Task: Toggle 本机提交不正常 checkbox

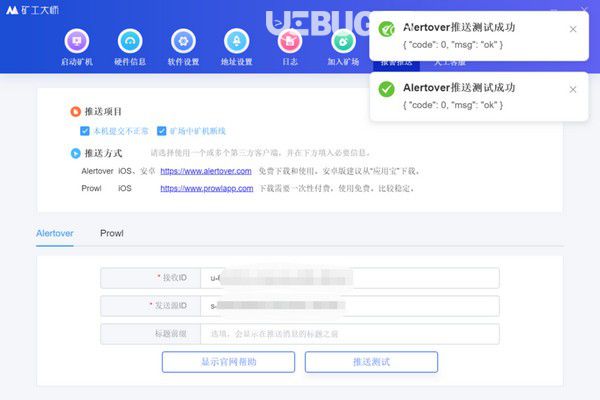Action: [85, 131]
